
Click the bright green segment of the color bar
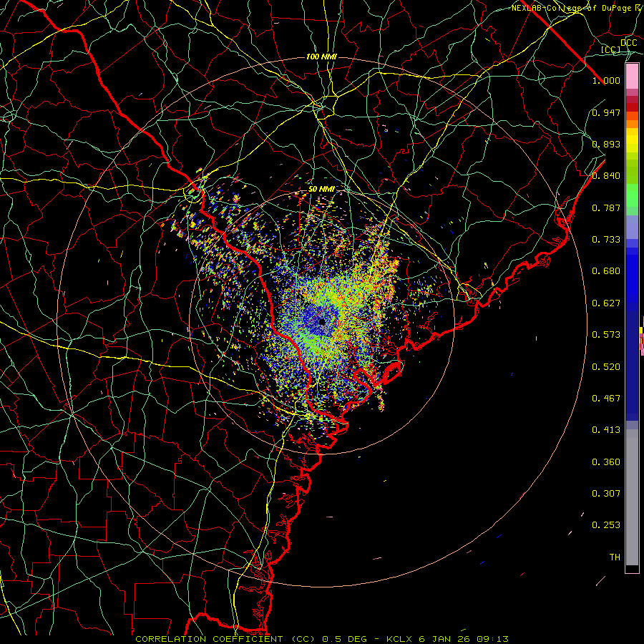click(632, 195)
